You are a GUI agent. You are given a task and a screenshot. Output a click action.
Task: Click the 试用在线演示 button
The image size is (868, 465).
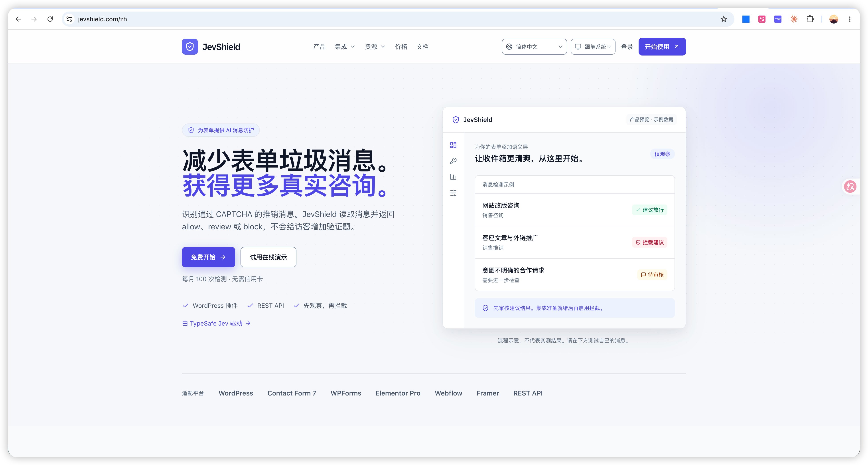click(268, 257)
